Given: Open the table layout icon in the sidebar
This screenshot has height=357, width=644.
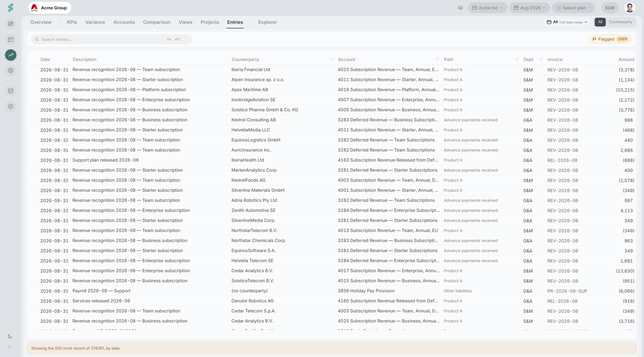Looking at the screenshot, I should 11,40.
